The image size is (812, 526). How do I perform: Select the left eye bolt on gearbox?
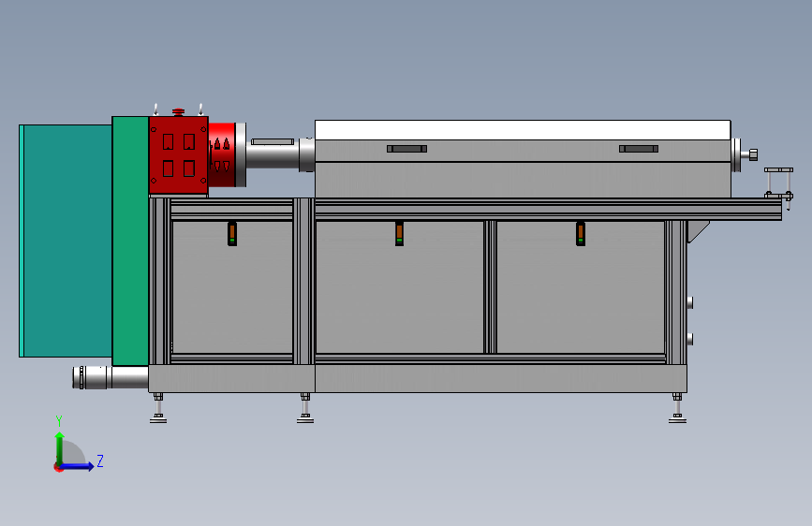(155, 110)
